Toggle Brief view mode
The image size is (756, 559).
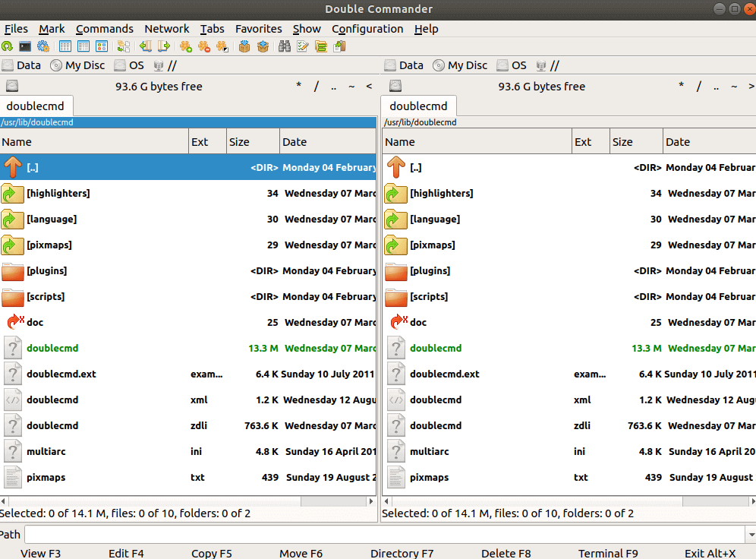point(65,46)
